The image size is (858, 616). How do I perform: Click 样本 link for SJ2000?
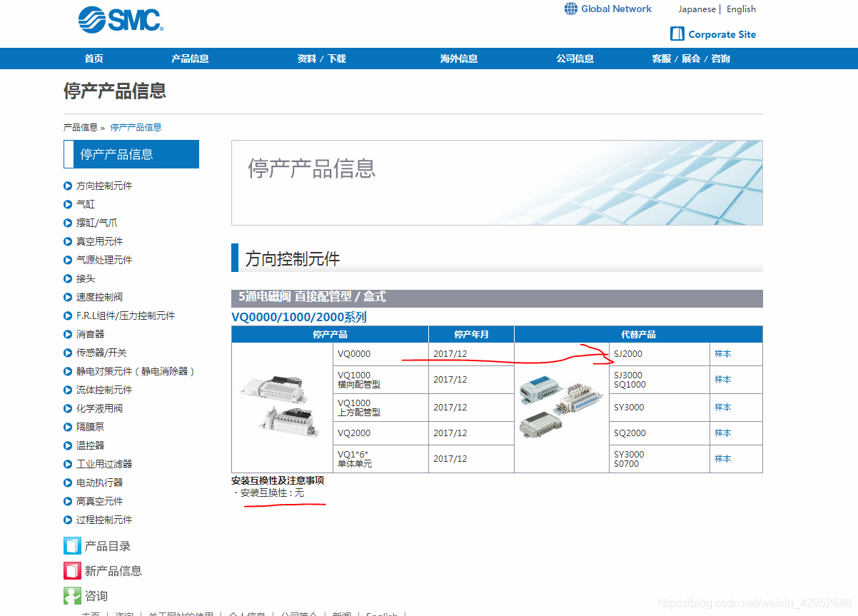tap(723, 353)
